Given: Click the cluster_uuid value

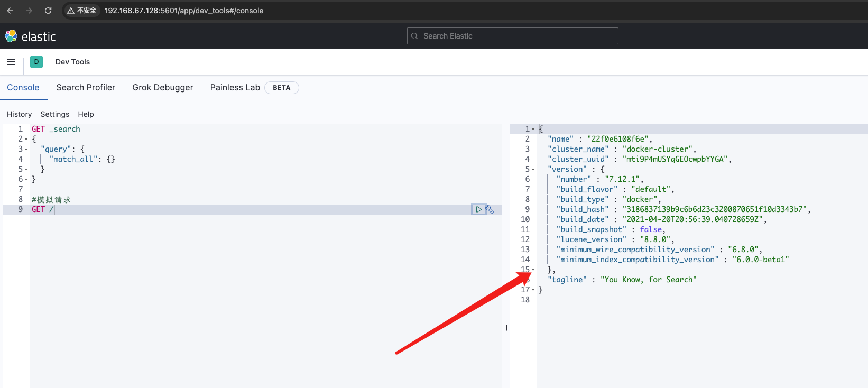Looking at the screenshot, I should 675,159.
